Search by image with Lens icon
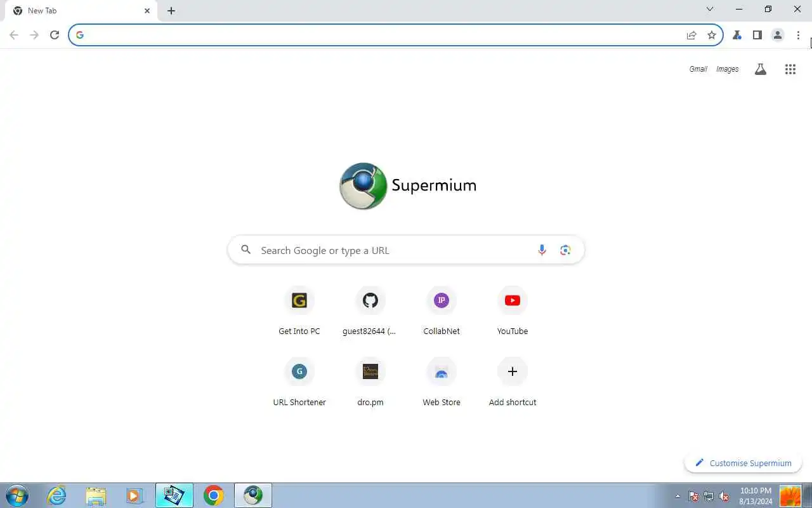This screenshot has height=508, width=812. (x=565, y=250)
